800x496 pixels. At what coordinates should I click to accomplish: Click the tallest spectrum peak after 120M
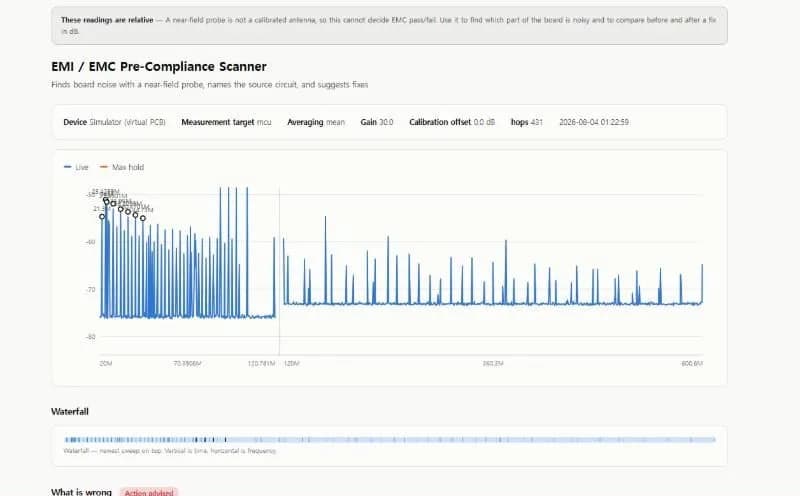point(326,217)
